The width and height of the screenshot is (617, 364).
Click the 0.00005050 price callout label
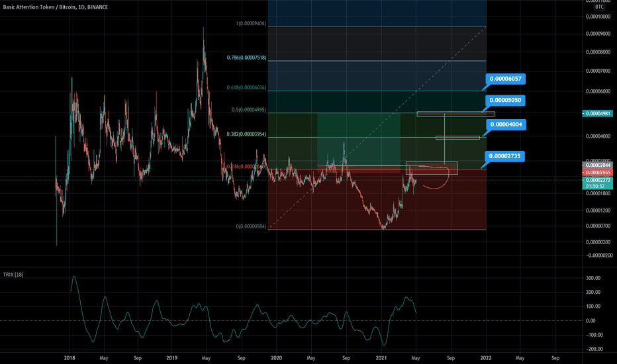pyautogui.click(x=506, y=101)
